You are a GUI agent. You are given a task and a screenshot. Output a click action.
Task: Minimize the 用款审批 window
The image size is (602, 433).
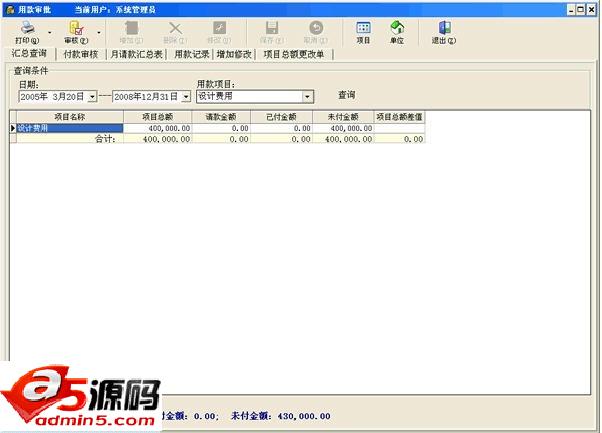pos(571,10)
